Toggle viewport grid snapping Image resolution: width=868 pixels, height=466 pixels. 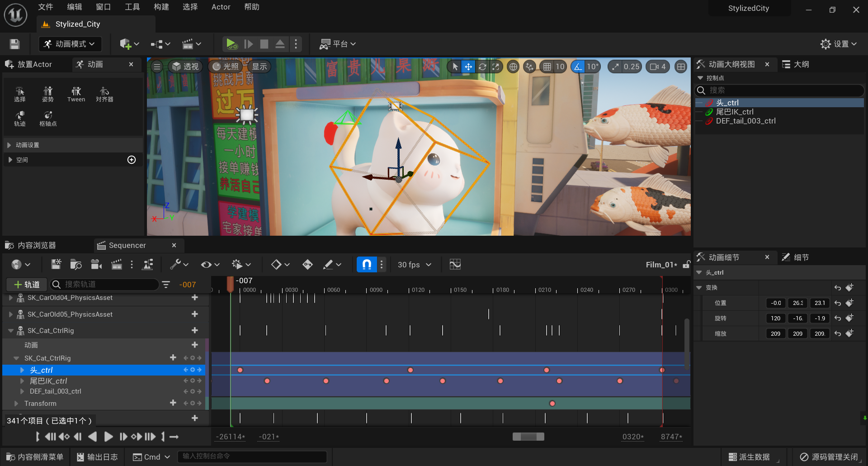[x=547, y=67]
